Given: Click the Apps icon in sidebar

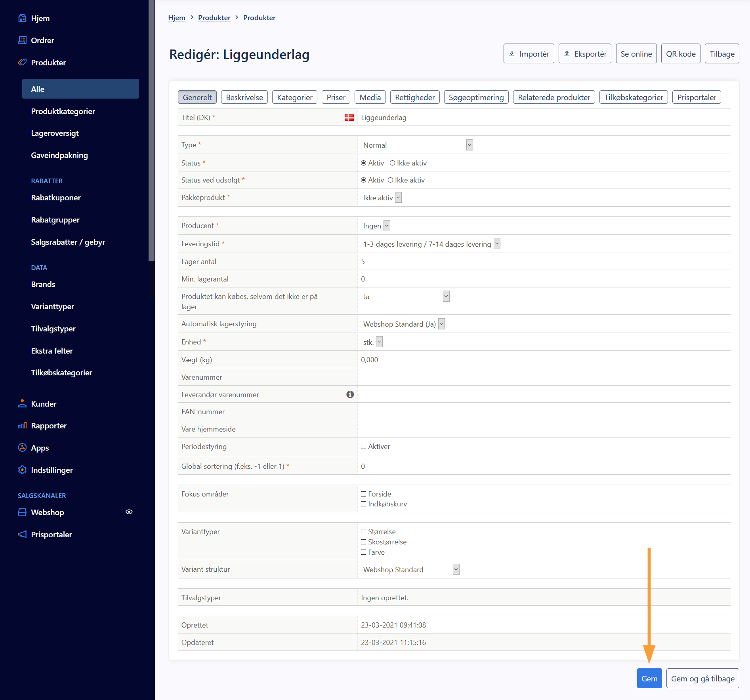Looking at the screenshot, I should 22,448.
